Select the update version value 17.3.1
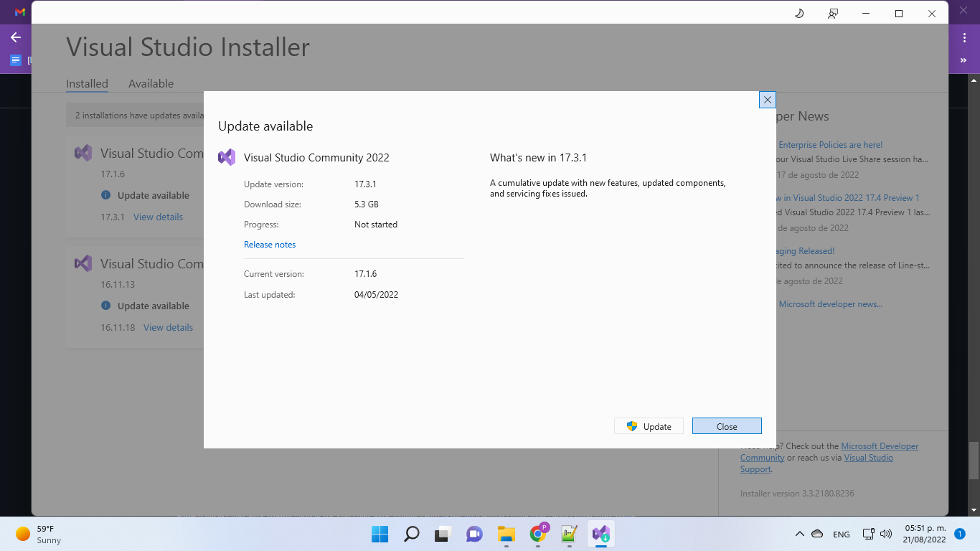 click(x=365, y=184)
